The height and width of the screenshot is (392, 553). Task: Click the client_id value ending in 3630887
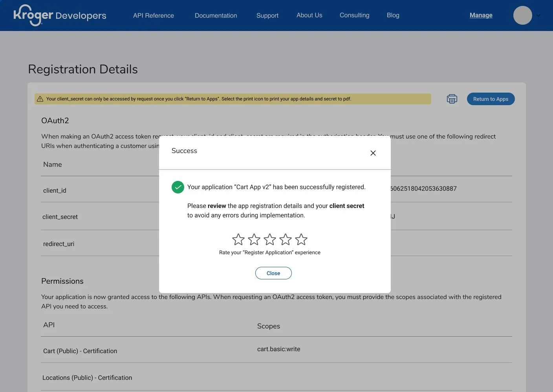(424, 188)
